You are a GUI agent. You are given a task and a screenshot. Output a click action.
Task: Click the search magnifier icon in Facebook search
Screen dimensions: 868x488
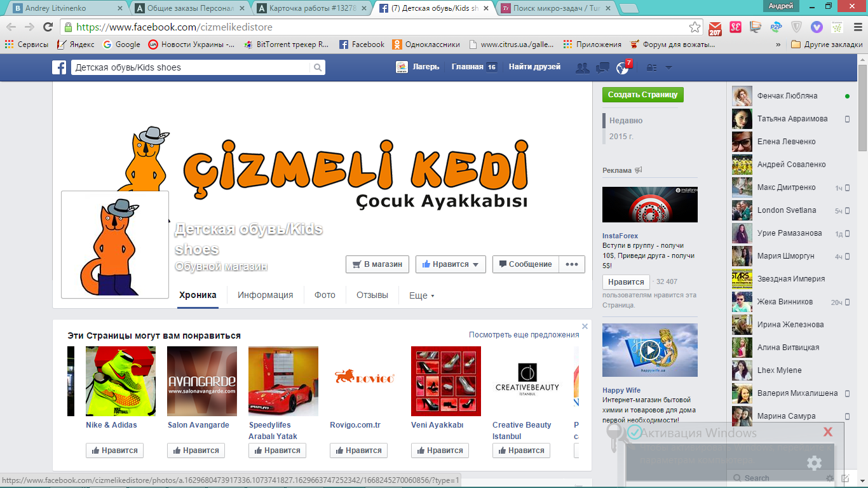pos(318,67)
